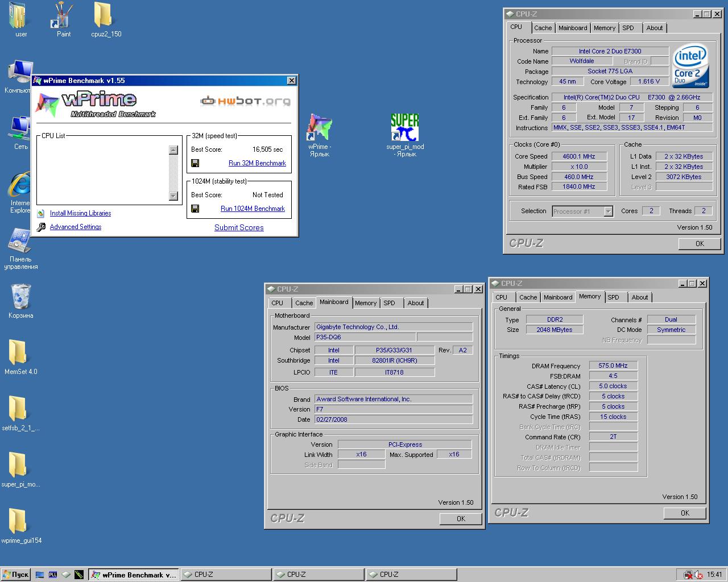
Task: Open SPD tab in the CPU-Z window showing DRAM timings
Action: (613, 297)
